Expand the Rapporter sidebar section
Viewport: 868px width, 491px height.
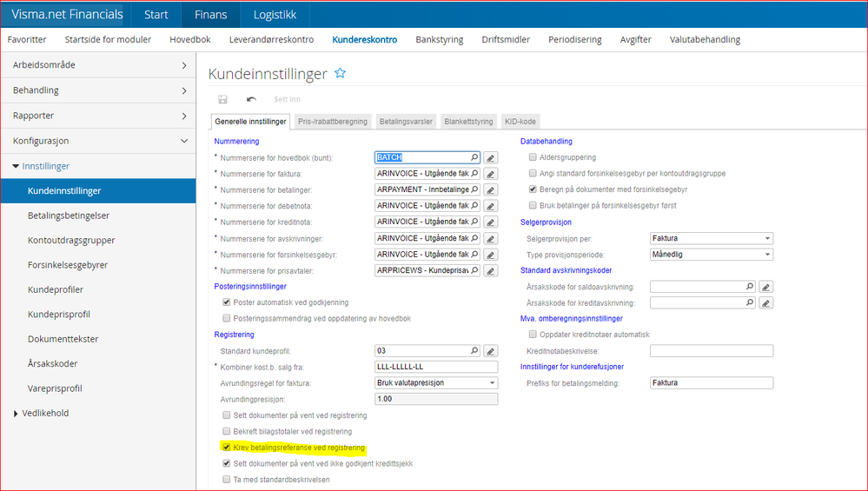tap(98, 116)
